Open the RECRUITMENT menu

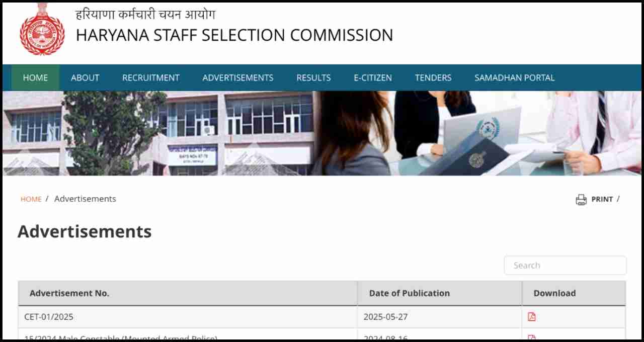click(151, 77)
